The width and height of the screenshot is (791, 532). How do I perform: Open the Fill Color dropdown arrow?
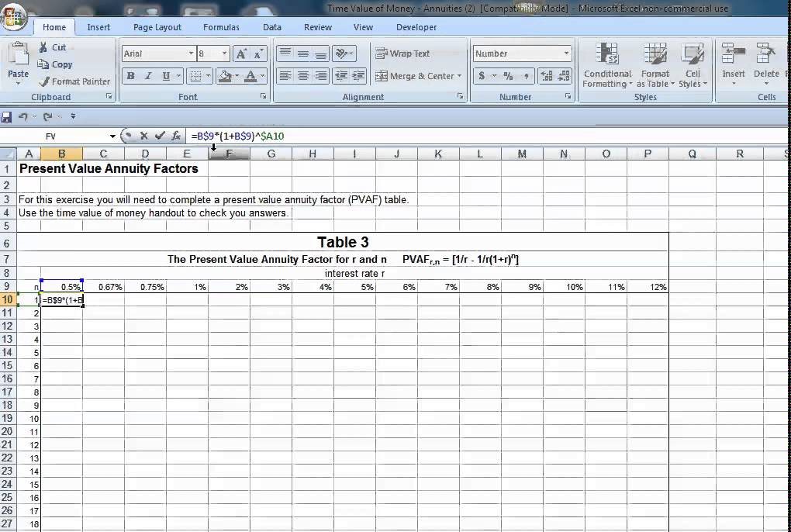[x=237, y=76]
